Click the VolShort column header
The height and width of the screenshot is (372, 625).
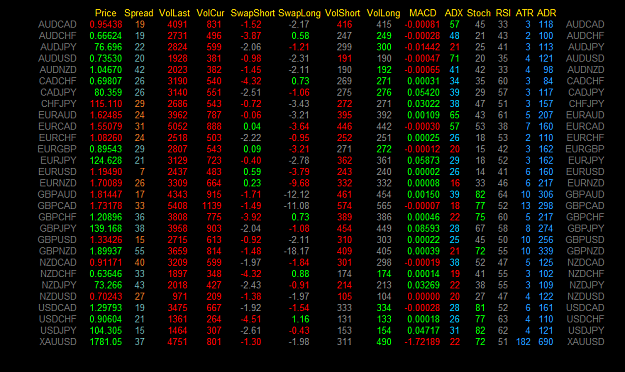(342, 13)
